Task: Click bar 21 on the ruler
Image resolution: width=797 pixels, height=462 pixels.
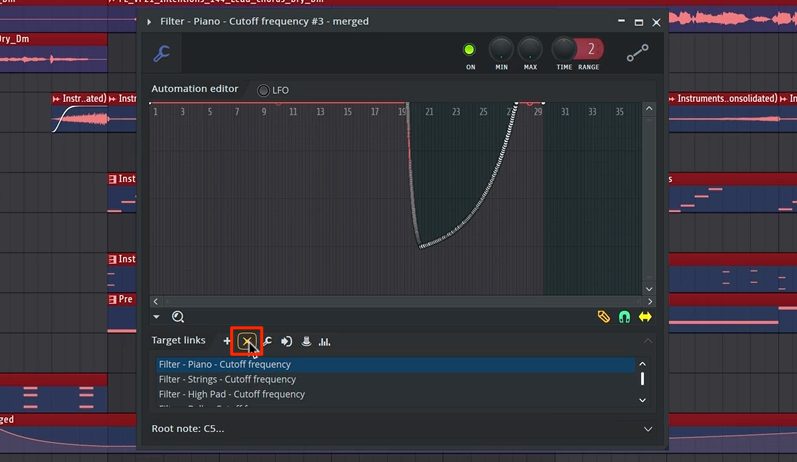Action: point(430,112)
